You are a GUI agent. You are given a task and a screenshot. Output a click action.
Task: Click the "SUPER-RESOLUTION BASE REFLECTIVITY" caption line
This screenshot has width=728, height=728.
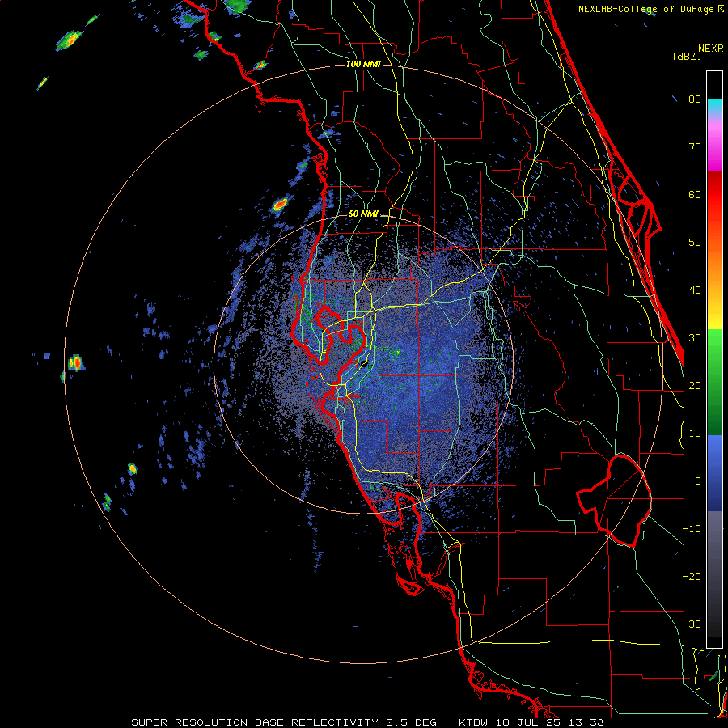coord(367,722)
